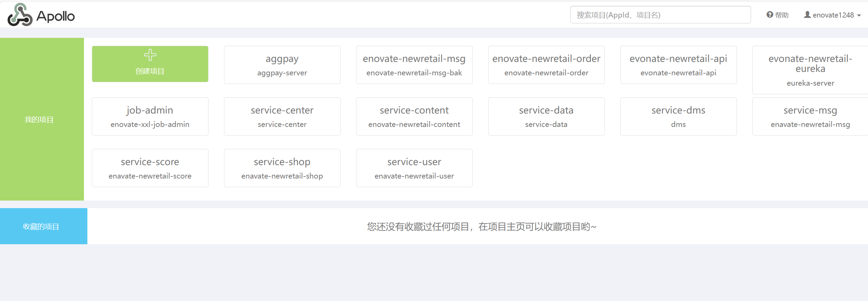Open the enovate-newretail-msg project card
Image resolution: width=868 pixels, height=301 pixels.
(x=414, y=65)
